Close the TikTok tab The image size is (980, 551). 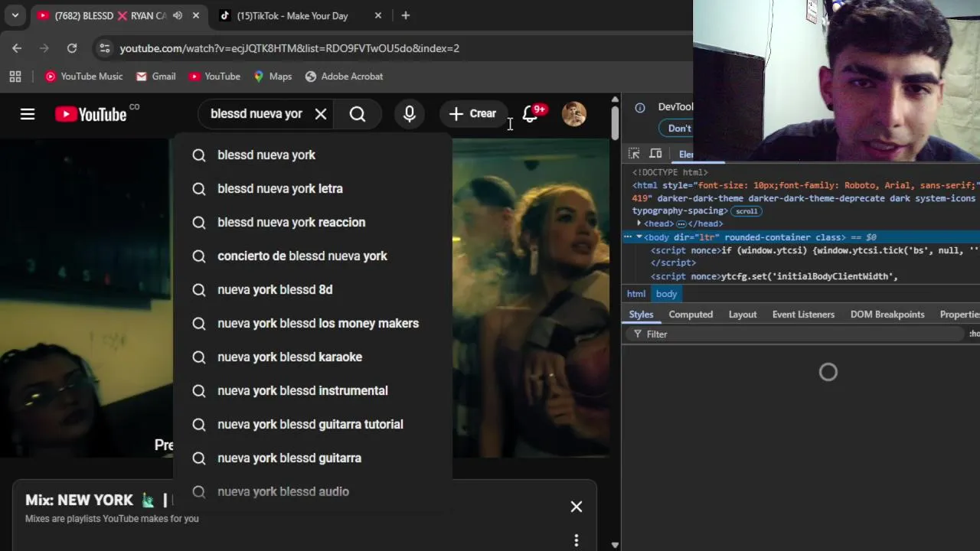click(x=378, y=15)
